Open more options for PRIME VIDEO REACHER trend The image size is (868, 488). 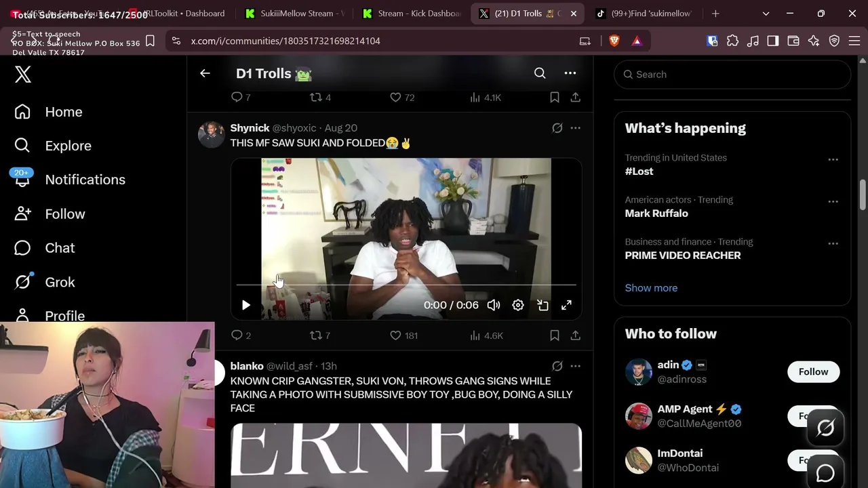tap(833, 244)
